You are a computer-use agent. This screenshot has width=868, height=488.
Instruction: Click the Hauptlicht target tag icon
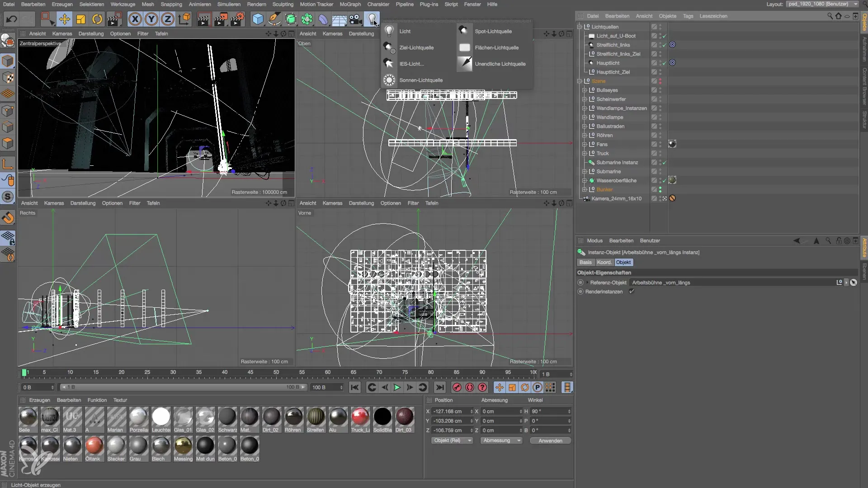tap(672, 63)
